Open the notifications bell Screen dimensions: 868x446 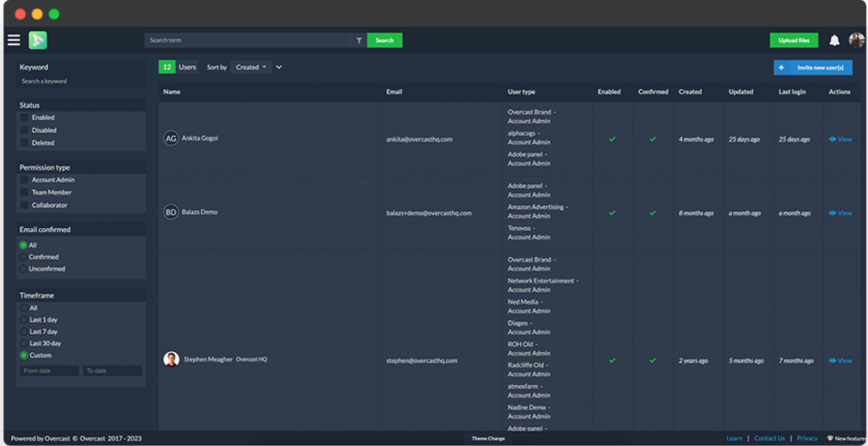(834, 41)
